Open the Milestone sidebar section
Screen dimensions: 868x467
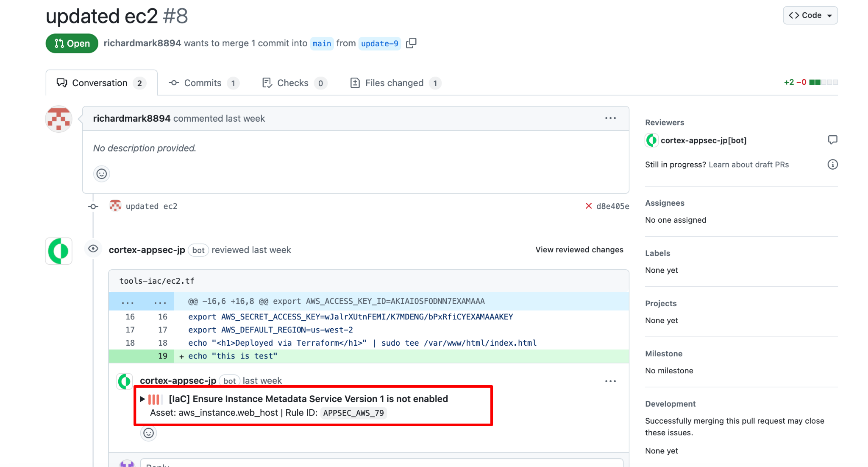click(664, 354)
